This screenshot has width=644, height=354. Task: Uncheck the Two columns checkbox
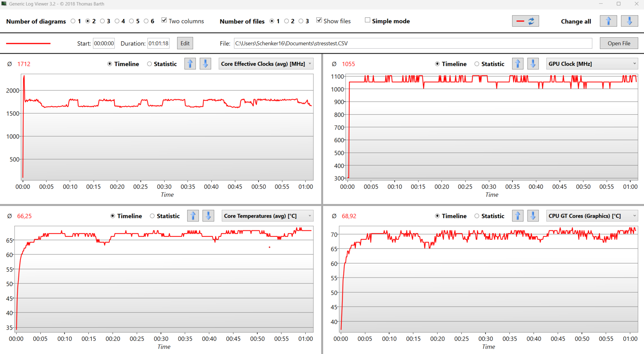pyautogui.click(x=164, y=20)
